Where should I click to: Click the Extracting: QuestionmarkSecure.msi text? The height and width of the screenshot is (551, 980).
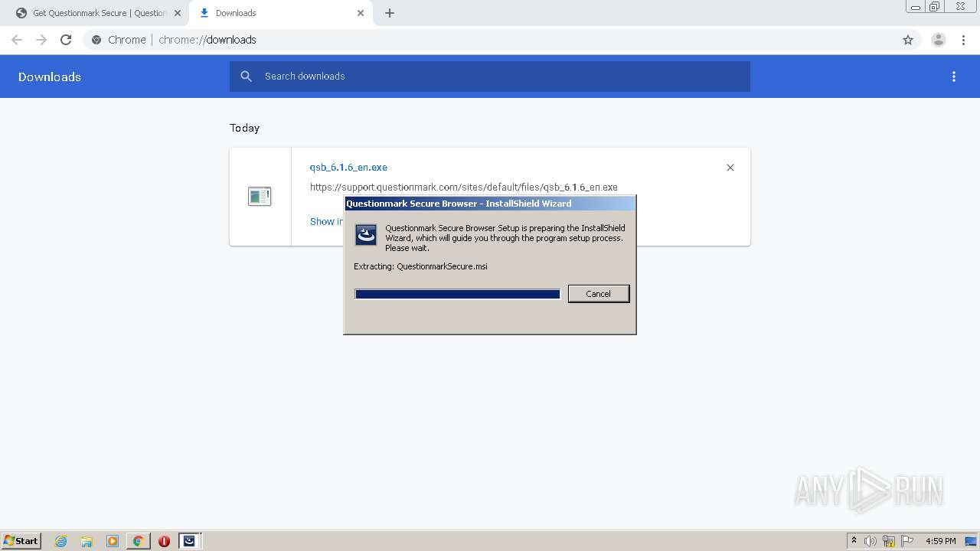tap(420, 266)
